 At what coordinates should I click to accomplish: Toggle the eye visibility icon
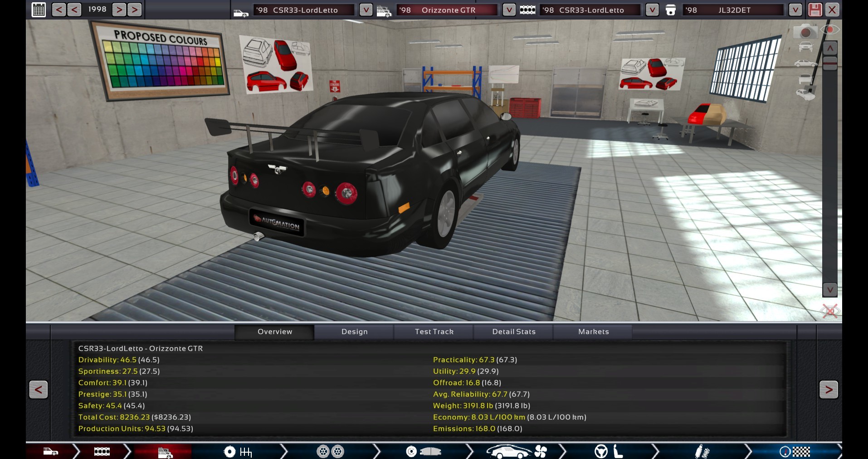click(x=829, y=30)
